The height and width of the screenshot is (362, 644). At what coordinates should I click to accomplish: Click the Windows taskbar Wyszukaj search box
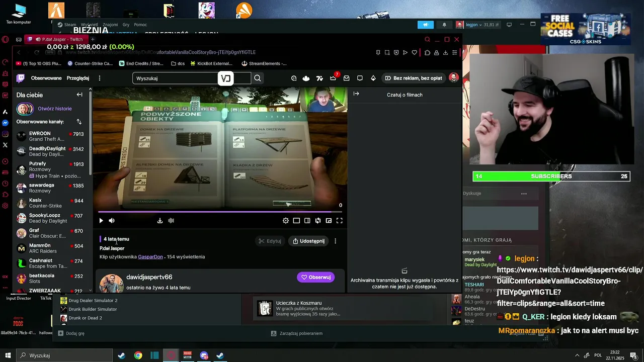point(64,355)
